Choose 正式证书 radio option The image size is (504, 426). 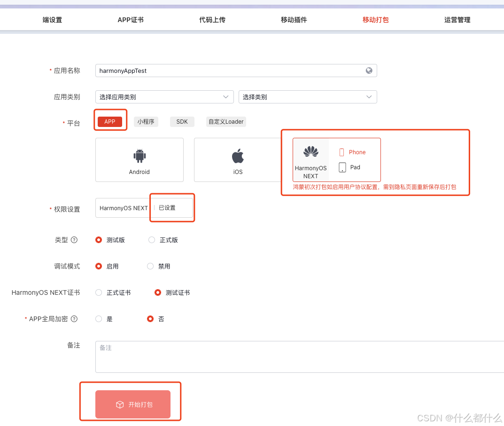[99, 292]
